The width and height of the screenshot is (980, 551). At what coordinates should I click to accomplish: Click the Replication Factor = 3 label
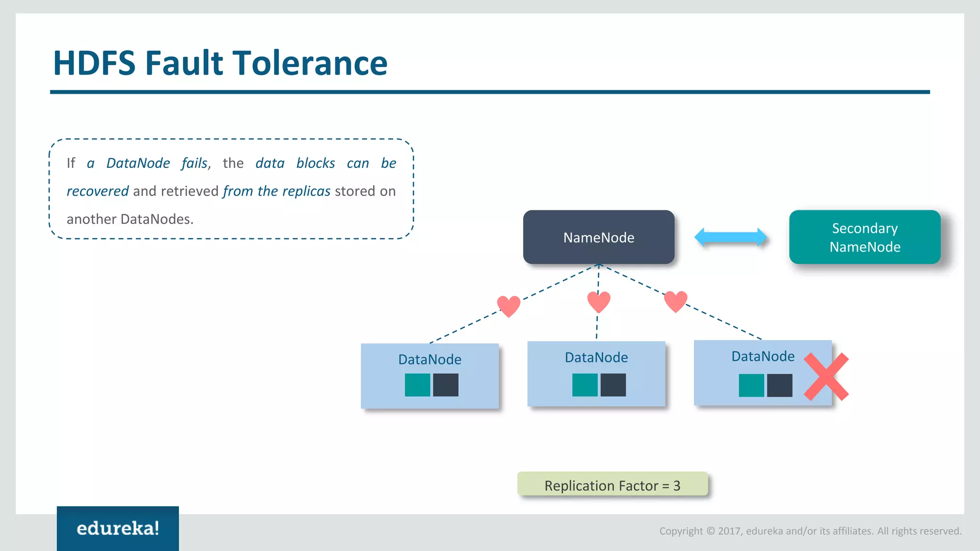(612, 485)
